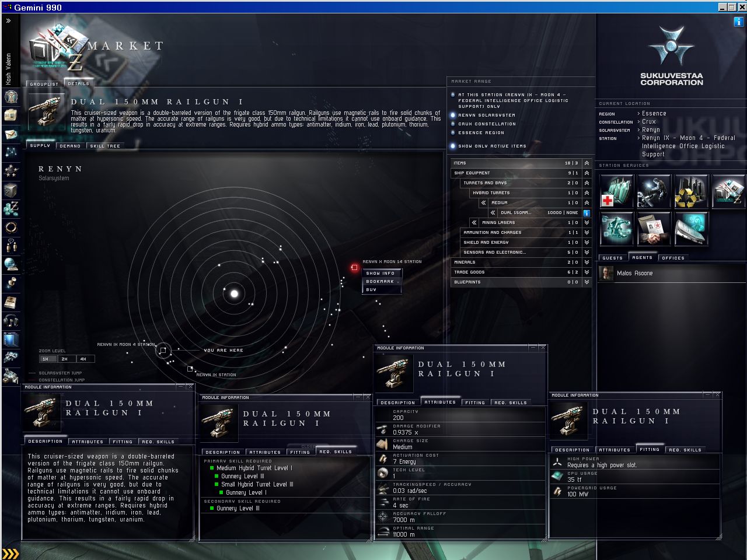Switch to the Offices tab
The width and height of the screenshot is (747, 560).
673,257
